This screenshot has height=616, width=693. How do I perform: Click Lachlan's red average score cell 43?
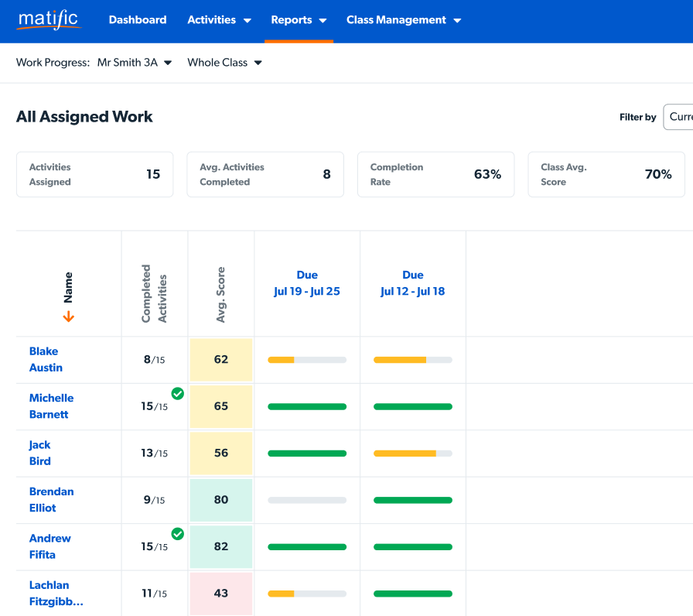tap(221, 594)
